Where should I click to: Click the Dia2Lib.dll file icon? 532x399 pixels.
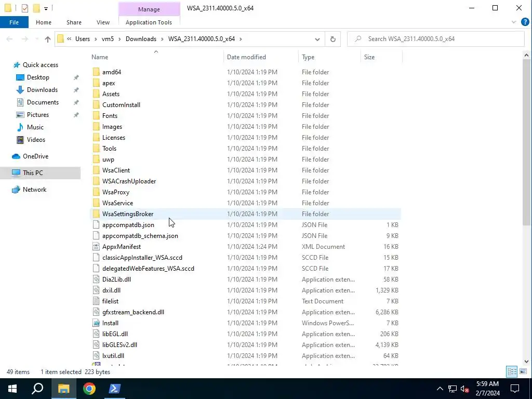[96, 279]
